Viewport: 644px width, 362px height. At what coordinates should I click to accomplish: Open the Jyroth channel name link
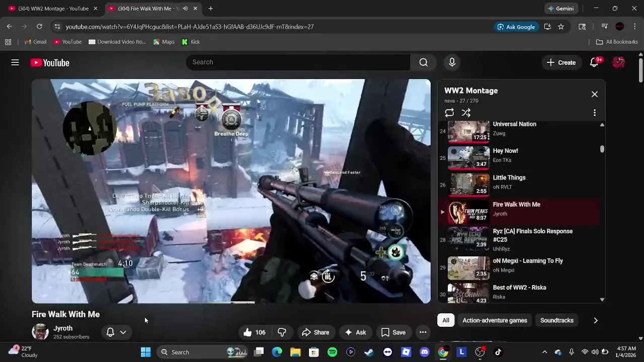tap(63, 328)
